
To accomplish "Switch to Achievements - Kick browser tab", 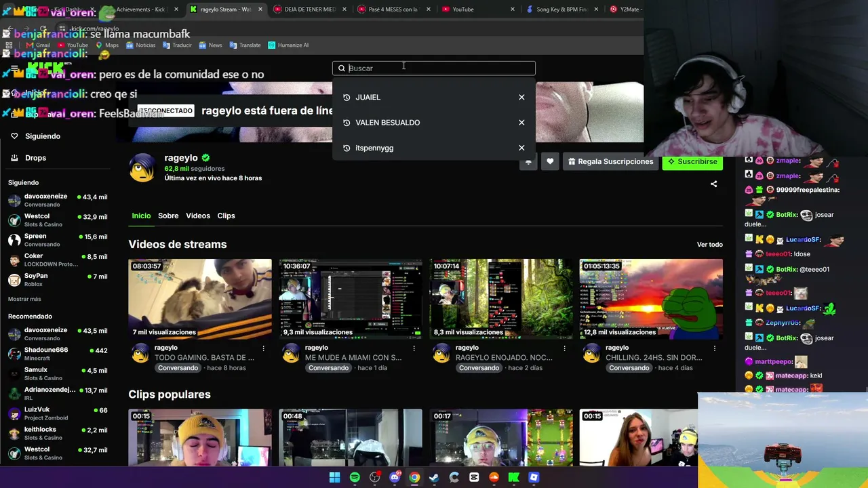I will (x=141, y=9).
